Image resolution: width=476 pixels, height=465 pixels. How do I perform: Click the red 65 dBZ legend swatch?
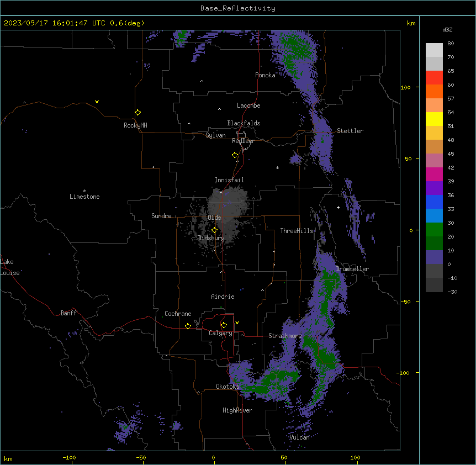(434, 77)
